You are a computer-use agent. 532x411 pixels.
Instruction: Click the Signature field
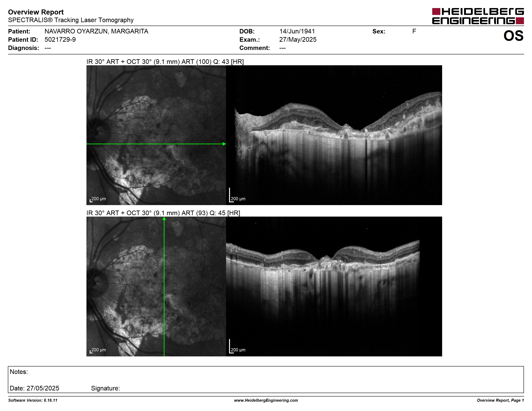105,388
